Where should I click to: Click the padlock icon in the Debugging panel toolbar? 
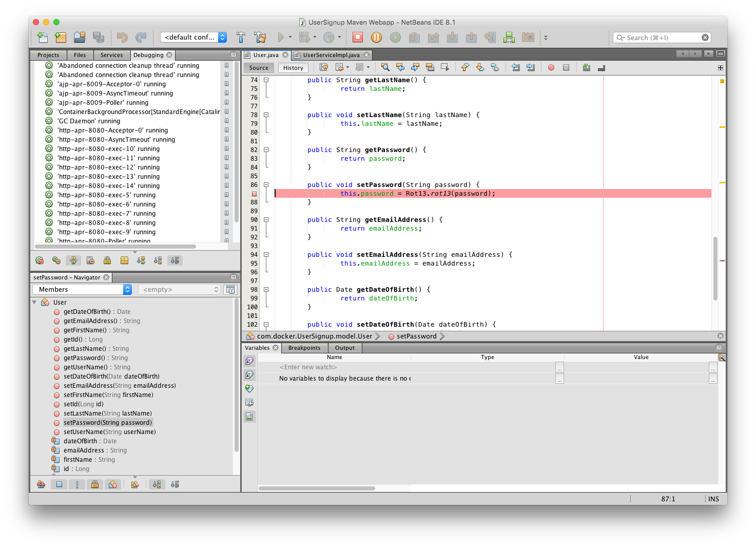click(x=107, y=260)
